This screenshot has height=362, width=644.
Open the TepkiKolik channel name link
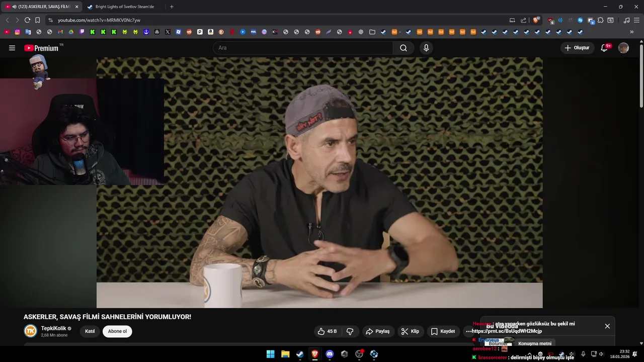click(53, 328)
